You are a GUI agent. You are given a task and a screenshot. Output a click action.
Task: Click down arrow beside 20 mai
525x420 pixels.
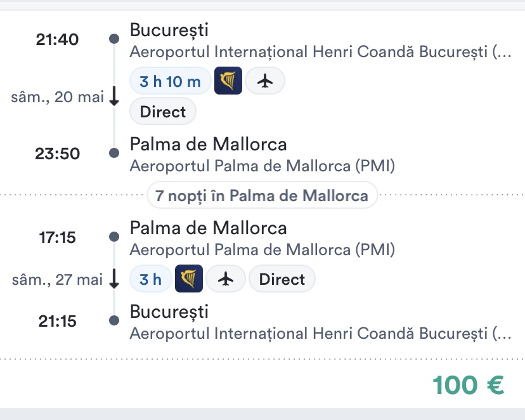[114, 97]
